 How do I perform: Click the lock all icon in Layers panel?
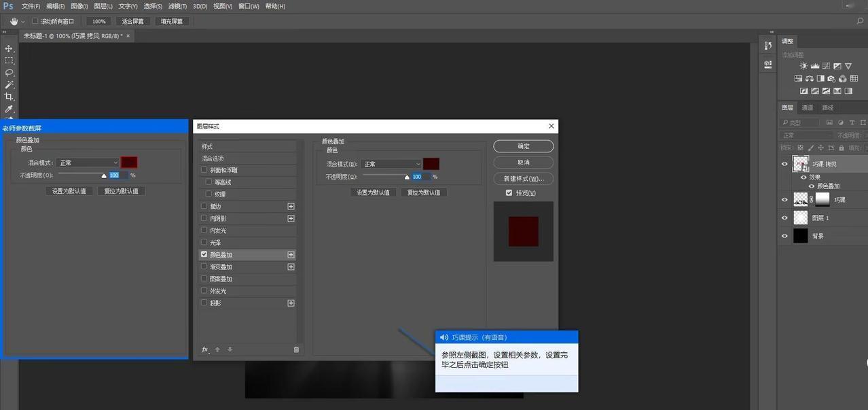coord(841,148)
